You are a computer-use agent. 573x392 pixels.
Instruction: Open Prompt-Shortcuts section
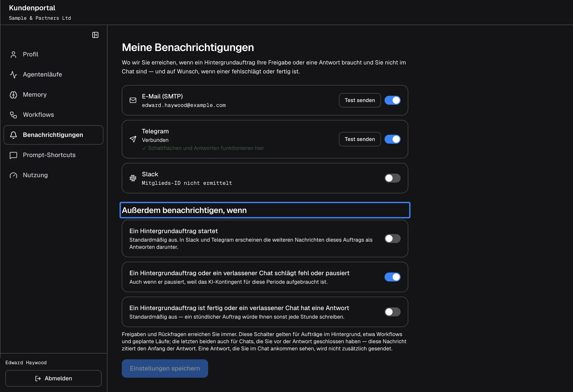coord(53,155)
